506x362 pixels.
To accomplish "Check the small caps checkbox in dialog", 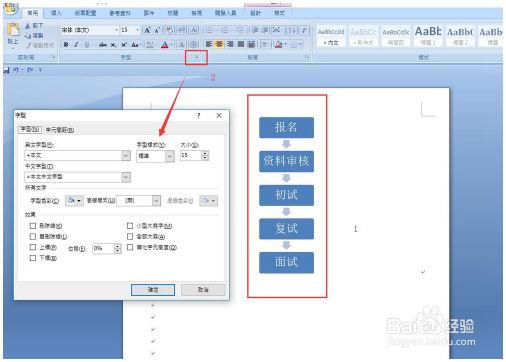I will pos(130,226).
